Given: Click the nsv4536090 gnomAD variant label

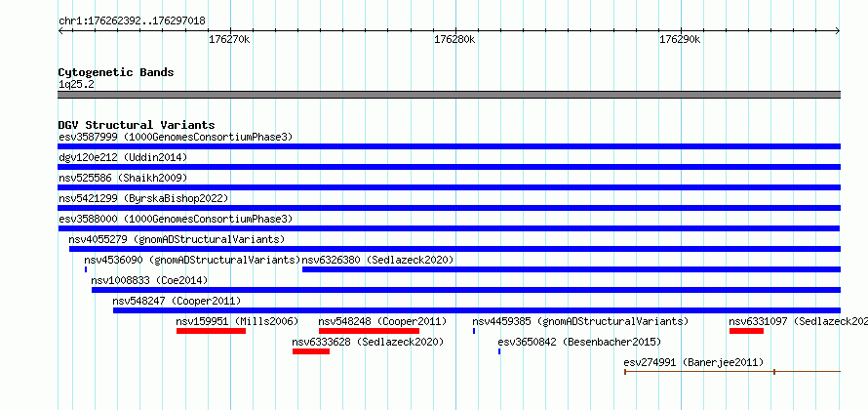Looking at the screenshot, I should (192, 260).
